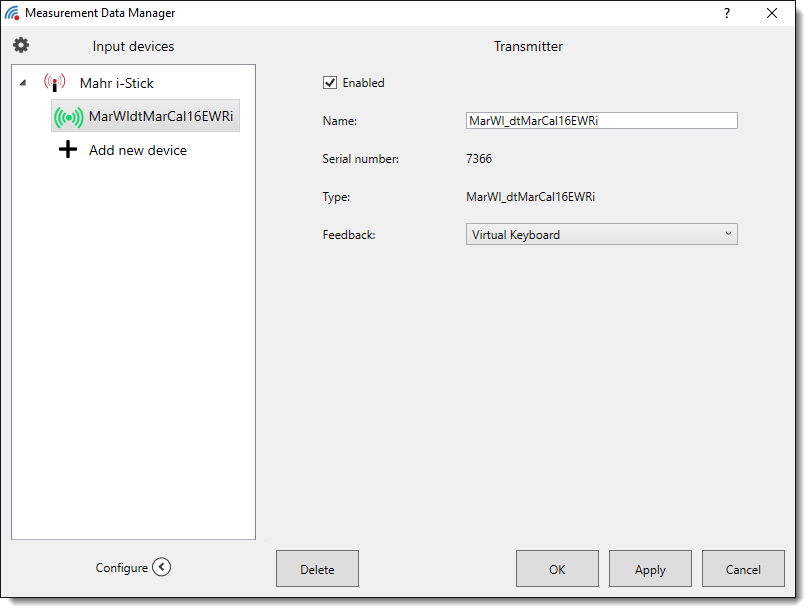Click the red Mahr i-Stick antenna icon
This screenshot has height=613, width=811.
tap(54, 83)
